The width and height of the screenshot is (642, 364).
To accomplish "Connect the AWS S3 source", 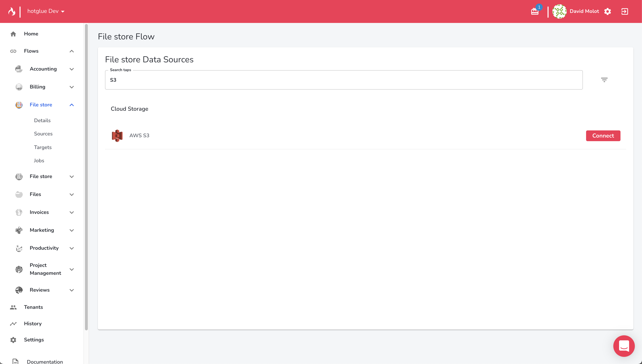I will point(603,136).
